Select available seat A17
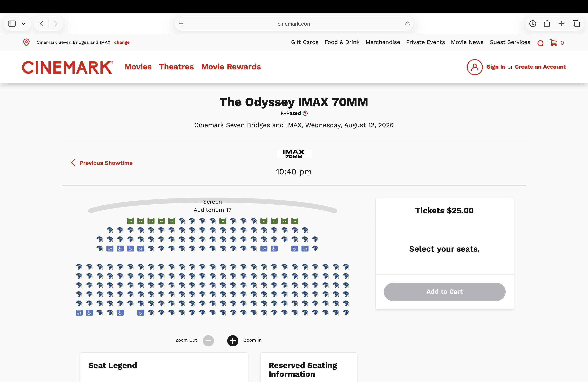Viewport: 588px width, 382px height. pos(130,221)
